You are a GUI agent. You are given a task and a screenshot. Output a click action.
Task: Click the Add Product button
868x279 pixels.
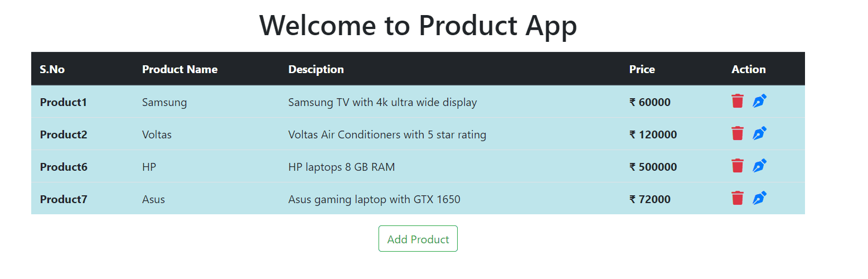418,239
